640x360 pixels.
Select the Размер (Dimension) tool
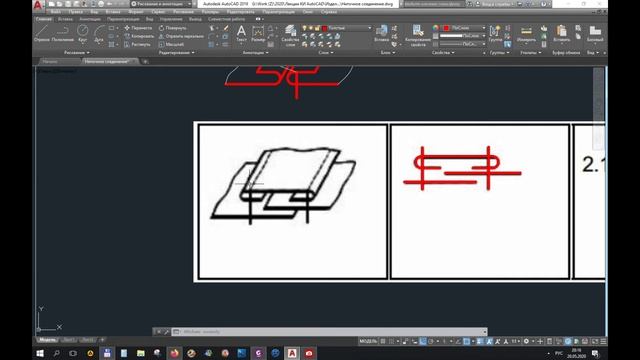(x=258, y=33)
